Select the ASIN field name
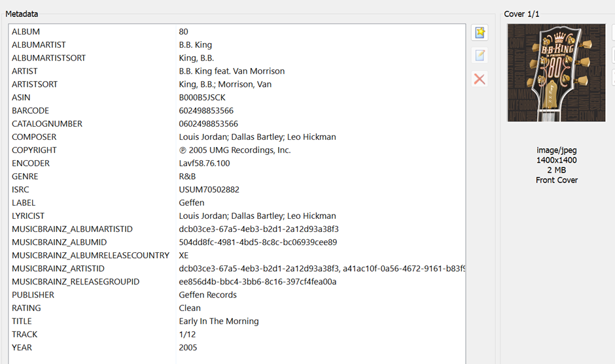Image resolution: width=615 pixels, height=364 pixels. click(21, 97)
